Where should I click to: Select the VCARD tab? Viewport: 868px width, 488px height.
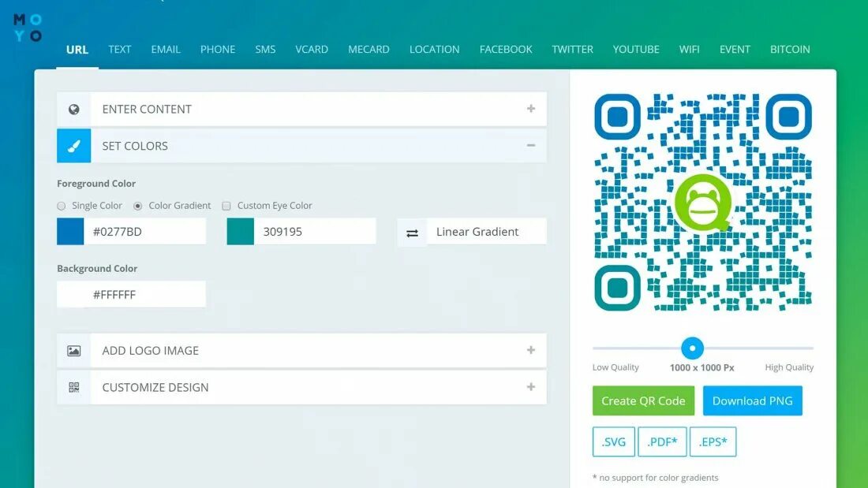coord(312,49)
